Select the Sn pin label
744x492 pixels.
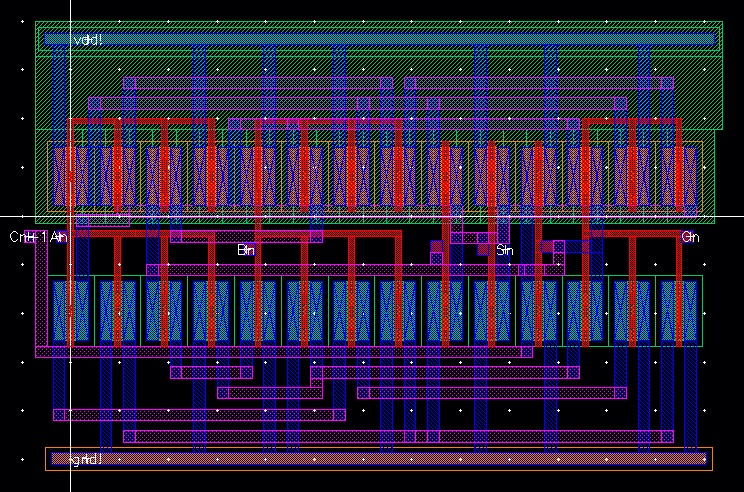coord(504,250)
